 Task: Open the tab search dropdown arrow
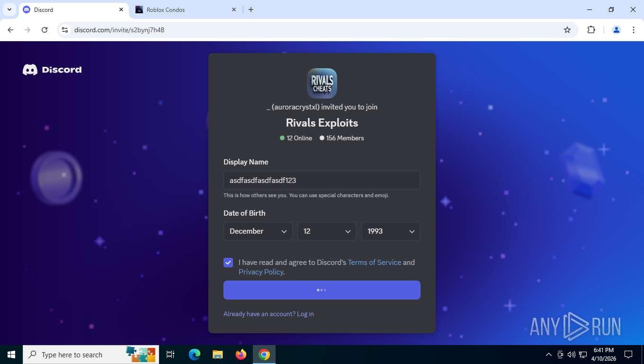[9, 9]
